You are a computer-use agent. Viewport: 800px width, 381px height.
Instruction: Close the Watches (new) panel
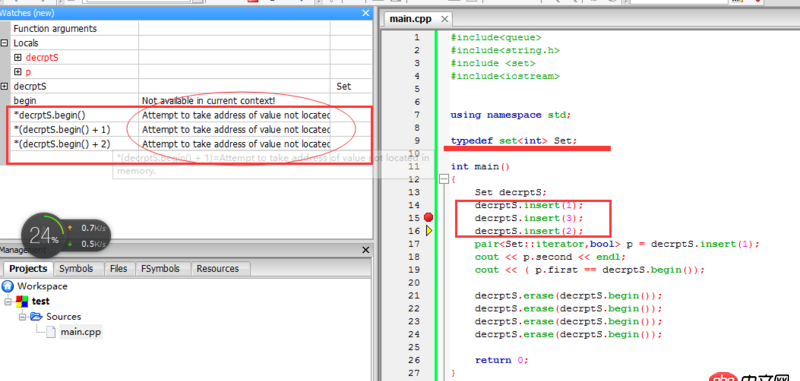point(365,13)
